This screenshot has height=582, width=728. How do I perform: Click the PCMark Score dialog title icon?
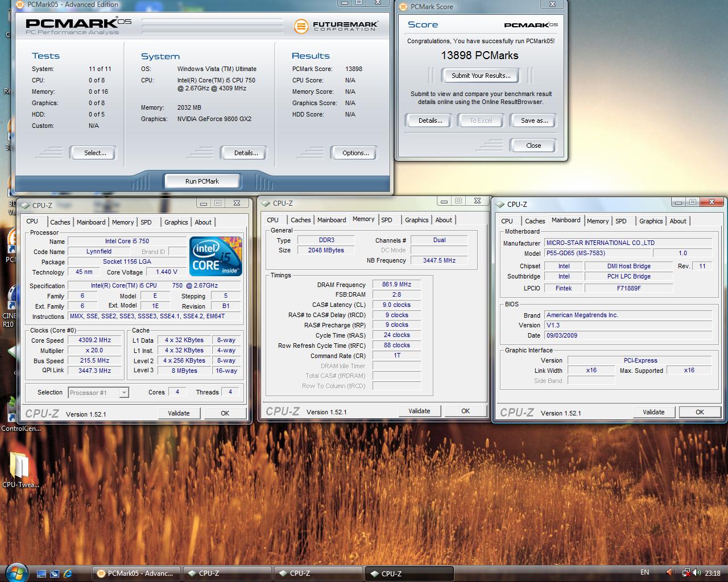(403, 7)
